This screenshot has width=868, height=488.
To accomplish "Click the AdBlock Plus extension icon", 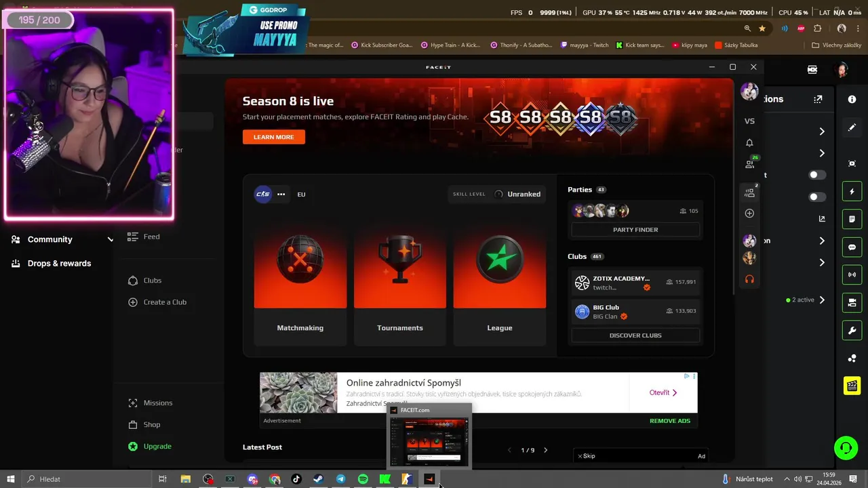I will (801, 28).
